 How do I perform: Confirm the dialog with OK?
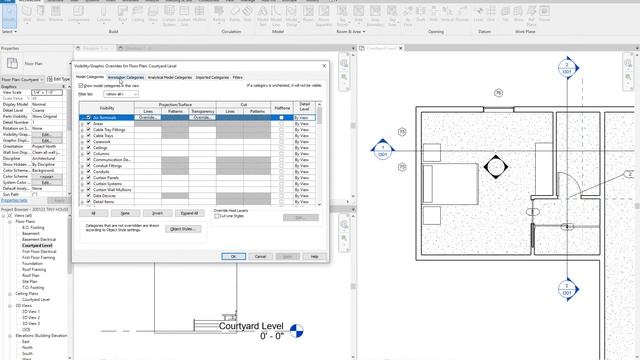(x=233, y=257)
